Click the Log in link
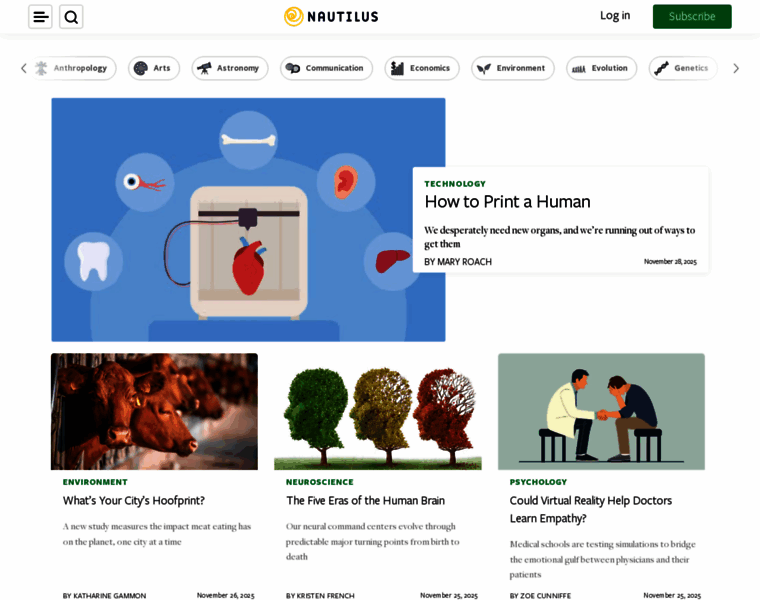The height and width of the screenshot is (600, 760). coord(615,16)
